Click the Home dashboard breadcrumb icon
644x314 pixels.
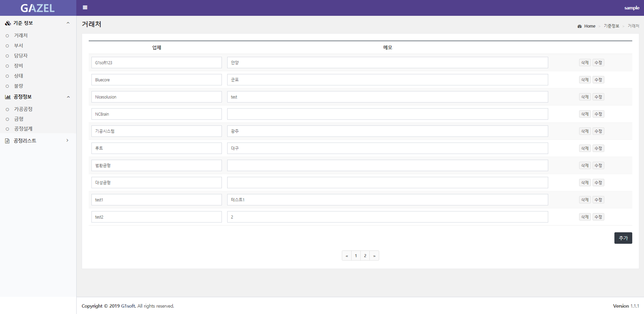pyautogui.click(x=579, y=26)
